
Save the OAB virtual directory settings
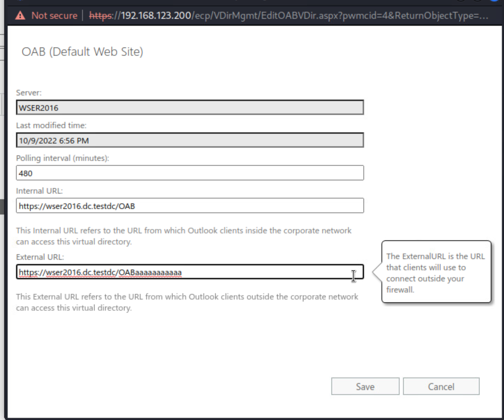(365, 387)
